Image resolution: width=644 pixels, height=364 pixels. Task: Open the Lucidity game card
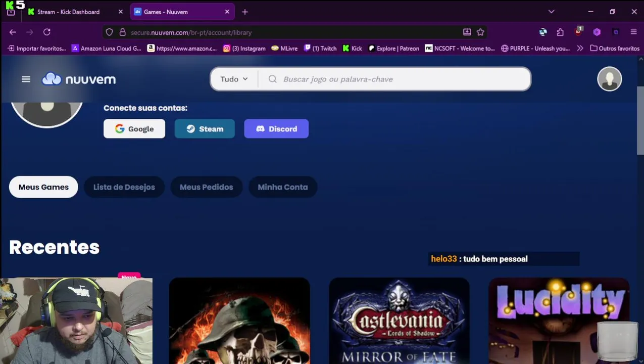[559, 321]
